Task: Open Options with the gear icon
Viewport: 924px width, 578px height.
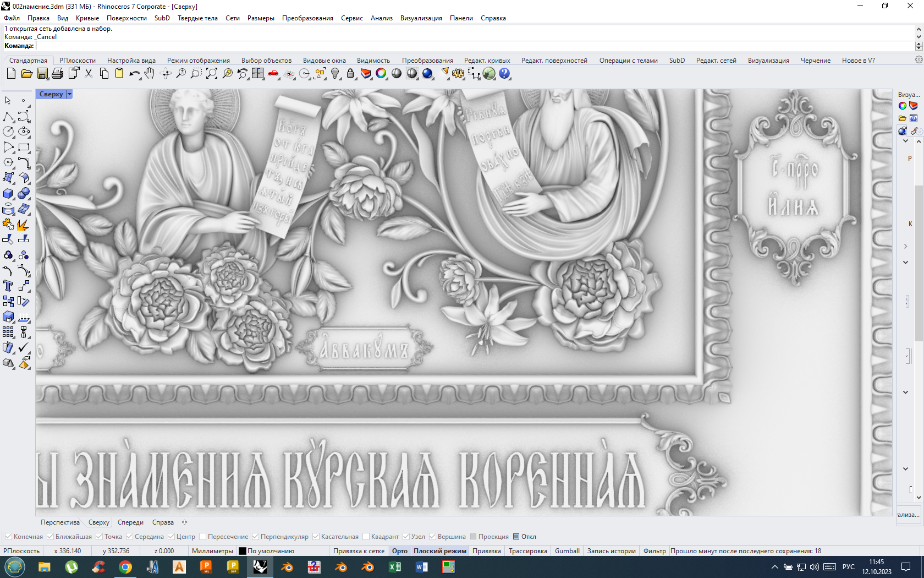Action: click(458, 73)
